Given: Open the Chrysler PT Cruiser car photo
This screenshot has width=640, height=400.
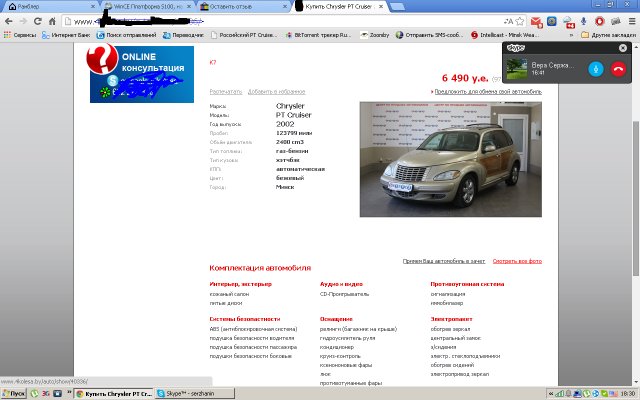Looking at the screenshot, I should [x=451, y=159].
